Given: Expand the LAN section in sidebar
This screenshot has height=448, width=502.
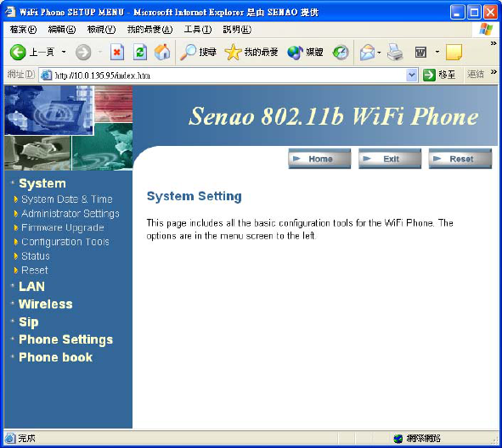Looking at the screenshot, I should pyautogui.click(x=31, y=286).
